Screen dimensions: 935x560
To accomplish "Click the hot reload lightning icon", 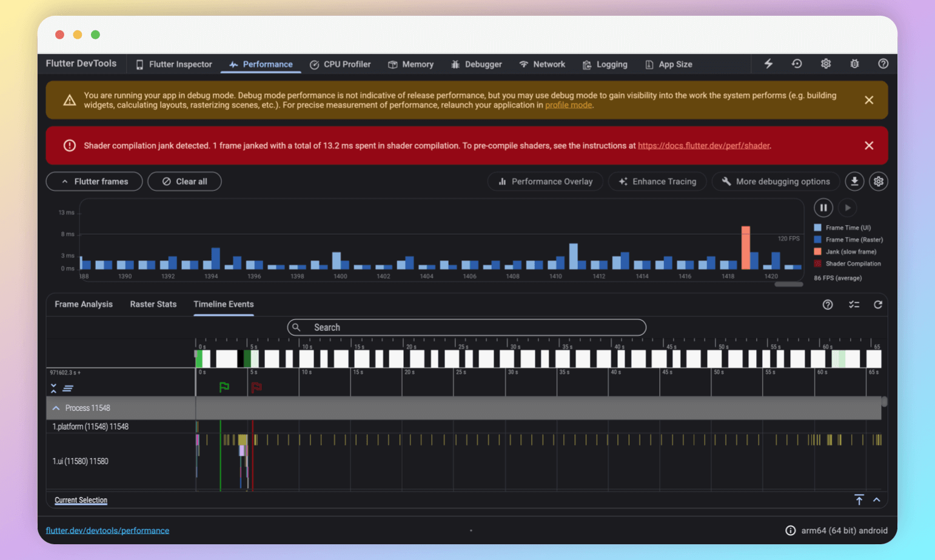I will click(768, 64).
